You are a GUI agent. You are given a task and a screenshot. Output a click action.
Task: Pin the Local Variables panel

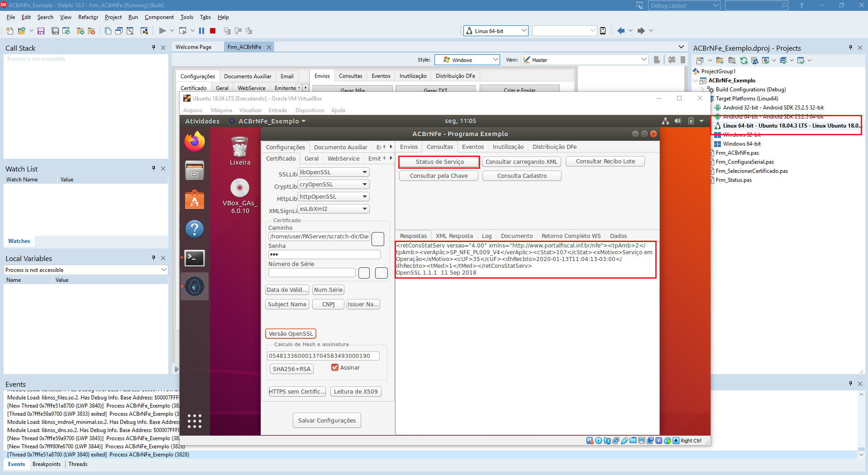[154, 258]
